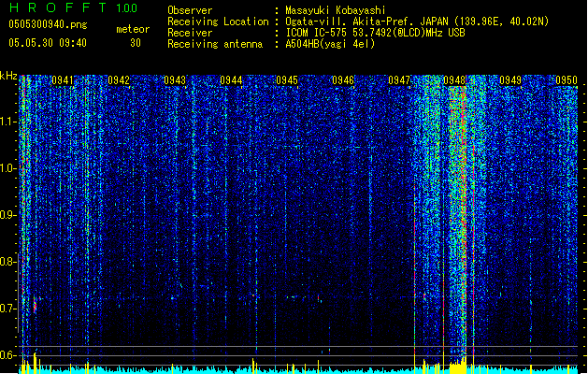
Task: Select the filename 0505300940.png
Action: tap(48, 24)
